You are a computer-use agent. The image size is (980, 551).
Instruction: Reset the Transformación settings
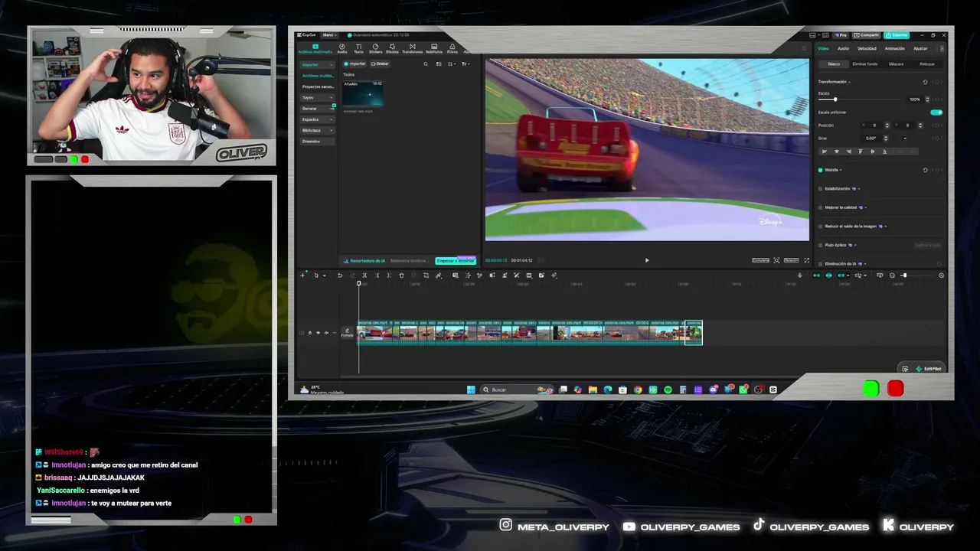click(x=925, y=82)
